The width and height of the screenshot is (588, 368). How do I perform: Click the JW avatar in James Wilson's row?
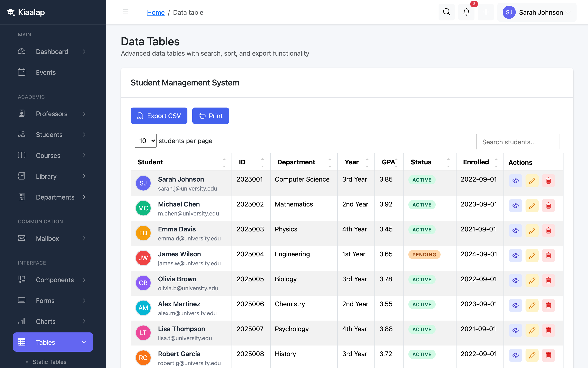(143, 258)
